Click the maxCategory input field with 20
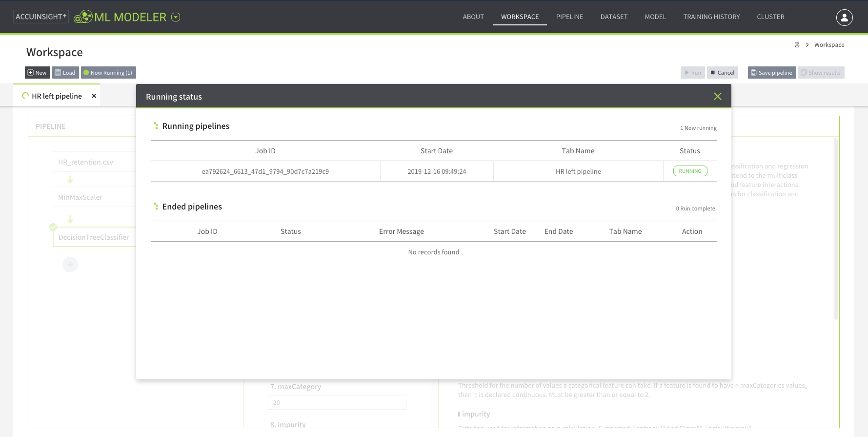This screenshot has height=437, width=868. (337, 402)
